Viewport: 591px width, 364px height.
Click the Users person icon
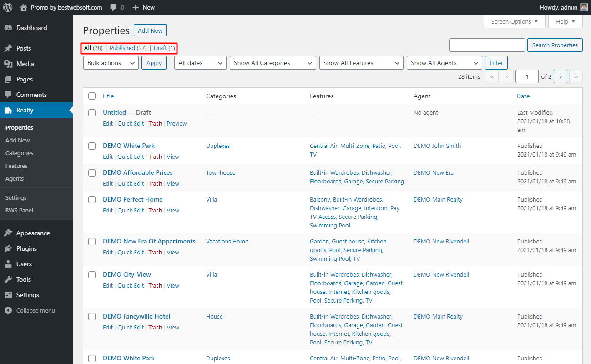tap(8, 264)
